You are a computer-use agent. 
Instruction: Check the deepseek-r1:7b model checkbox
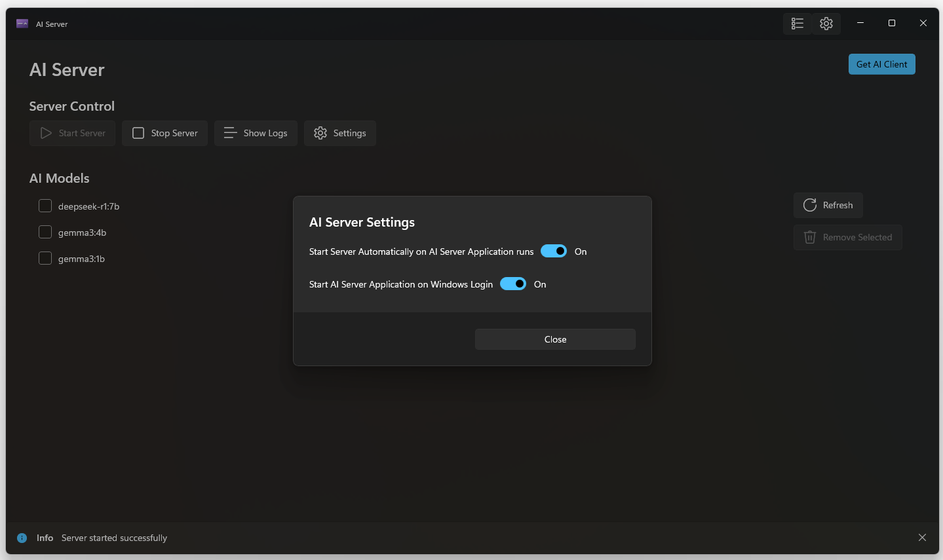(x=45, y=206)
